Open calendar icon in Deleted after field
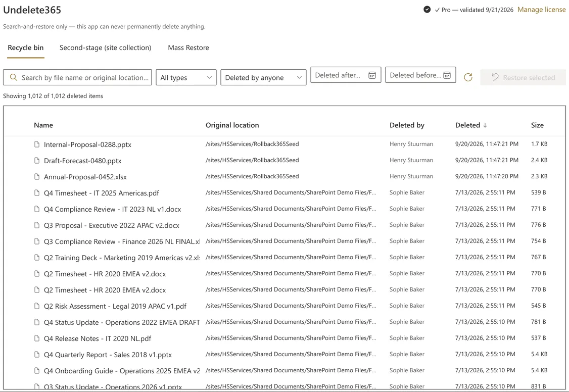This screenshot has height=392, width=569. 372,75
